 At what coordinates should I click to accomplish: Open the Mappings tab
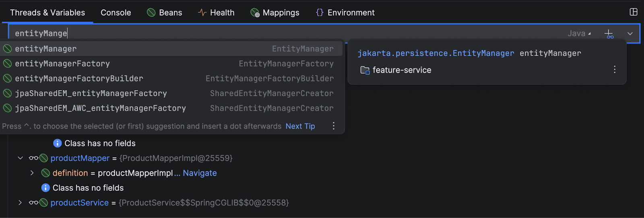(x=275, y=12)
